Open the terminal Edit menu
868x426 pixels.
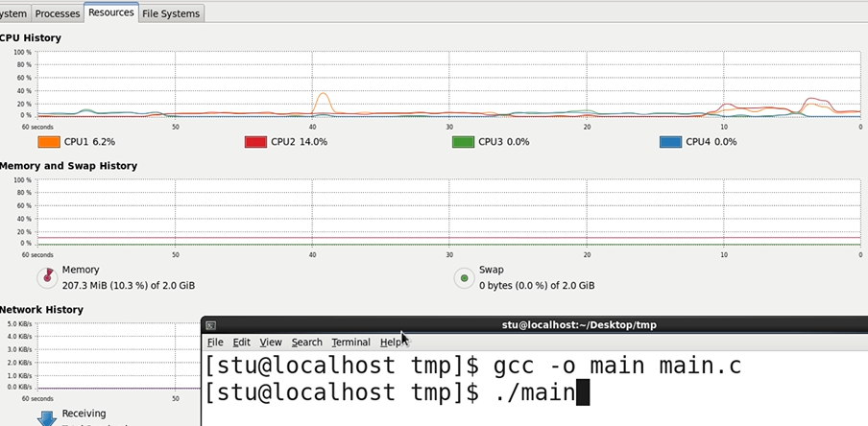pyautogui.click(x=241, y=343)
